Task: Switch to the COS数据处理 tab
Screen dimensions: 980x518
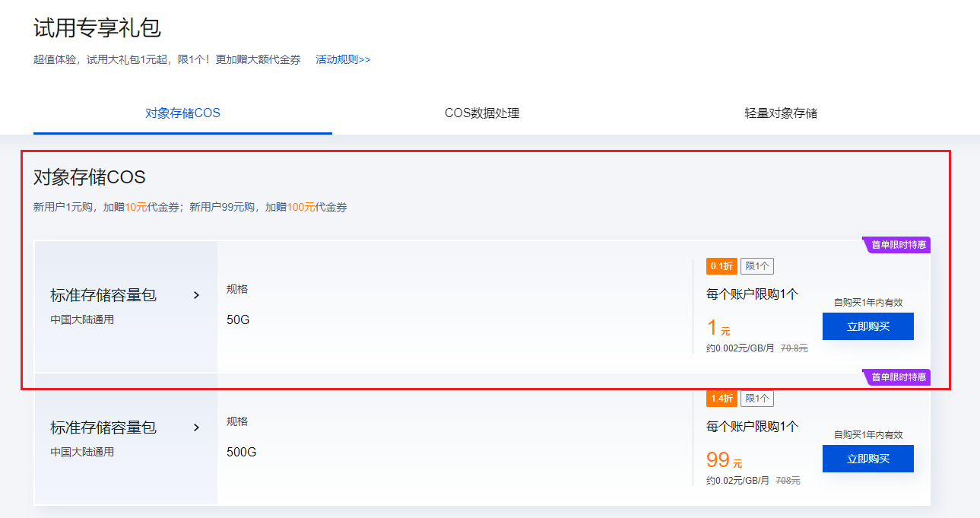Action: (482, 113)
